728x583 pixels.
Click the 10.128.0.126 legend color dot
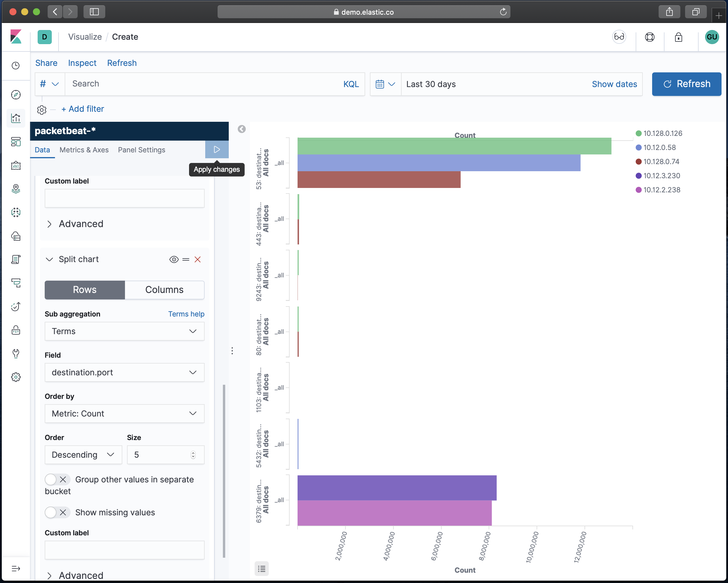pyautogui.click(x=638, y=133)
